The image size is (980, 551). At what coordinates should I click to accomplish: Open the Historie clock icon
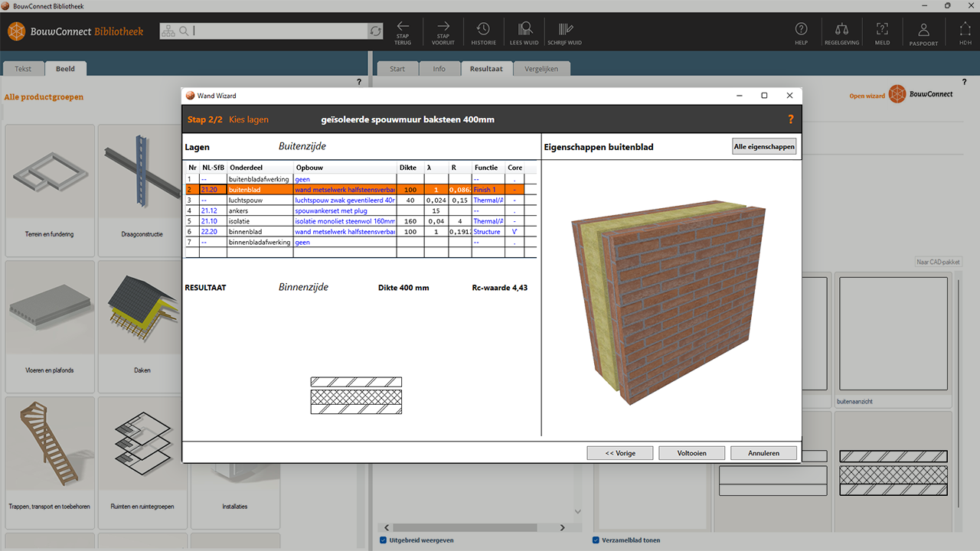pos(483,28)
